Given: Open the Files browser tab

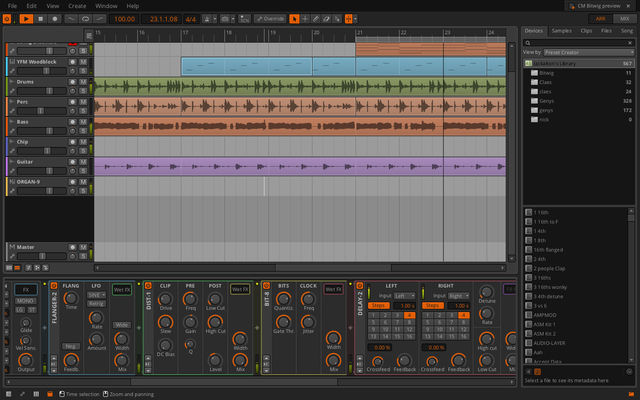Looking at the screenshot, I should click(x=607, y=31).
